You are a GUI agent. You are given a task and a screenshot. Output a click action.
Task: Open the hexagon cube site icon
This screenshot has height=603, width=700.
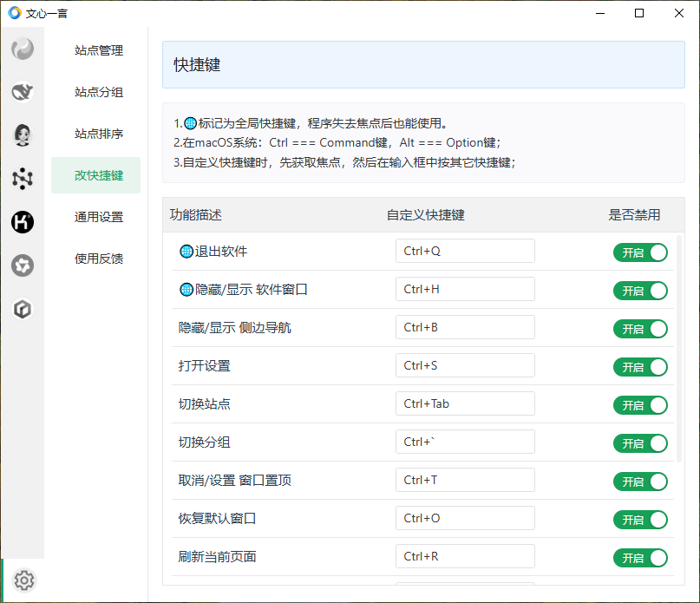click(x=23, y=309)
